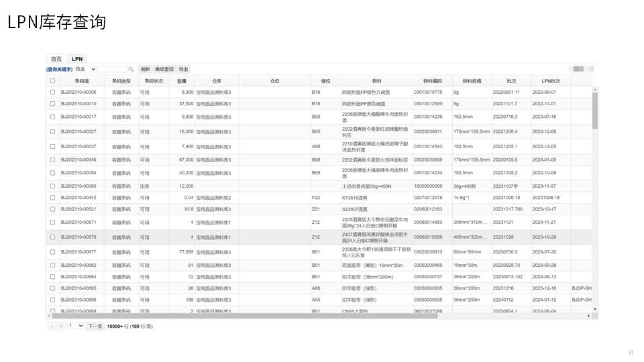
Task: Go to next page with 下一页
Action: click(95, 326)
